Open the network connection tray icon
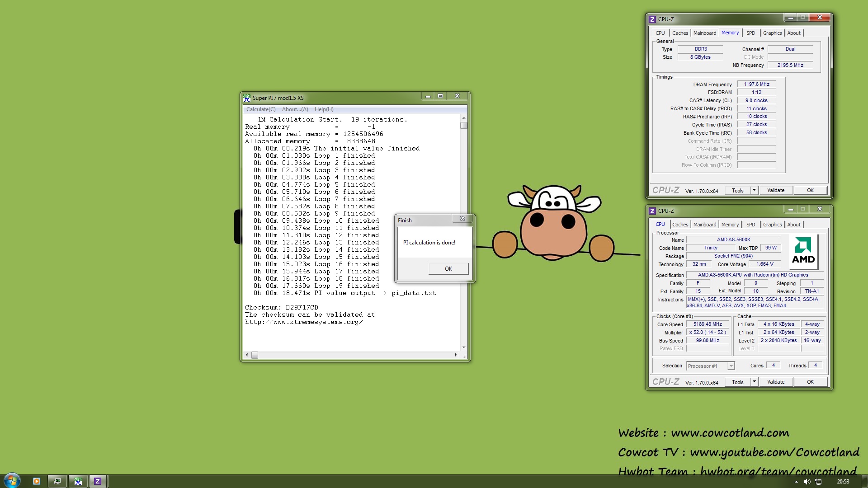The height and width of the screenshot is (488, 868). coord(818,482)
